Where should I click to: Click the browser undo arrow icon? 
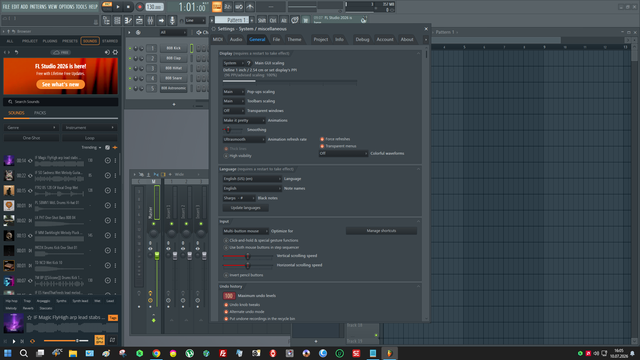pos(16,52)
